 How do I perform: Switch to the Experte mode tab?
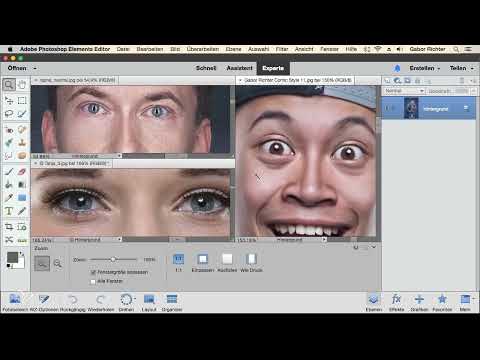273,68
